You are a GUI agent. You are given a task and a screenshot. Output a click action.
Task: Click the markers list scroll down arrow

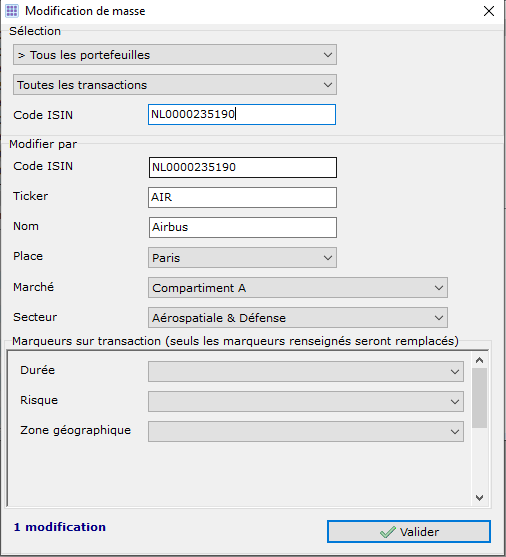479,498
